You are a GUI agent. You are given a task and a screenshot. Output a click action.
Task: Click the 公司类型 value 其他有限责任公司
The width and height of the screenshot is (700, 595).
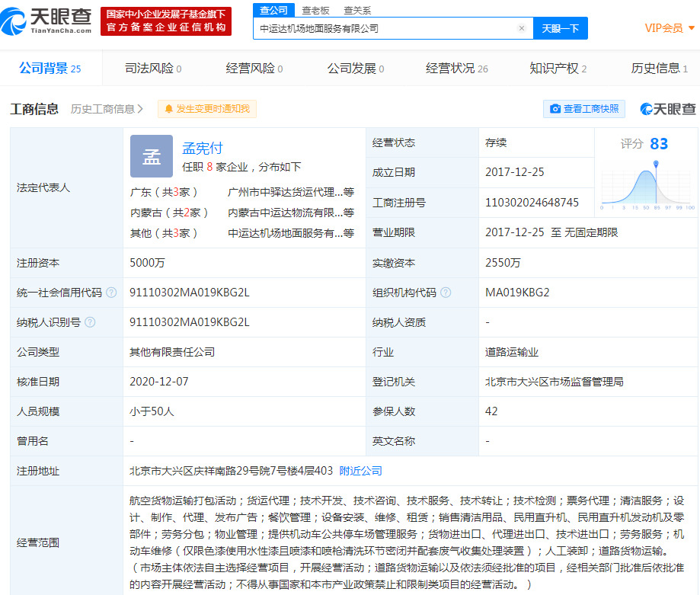click(172, 352)
